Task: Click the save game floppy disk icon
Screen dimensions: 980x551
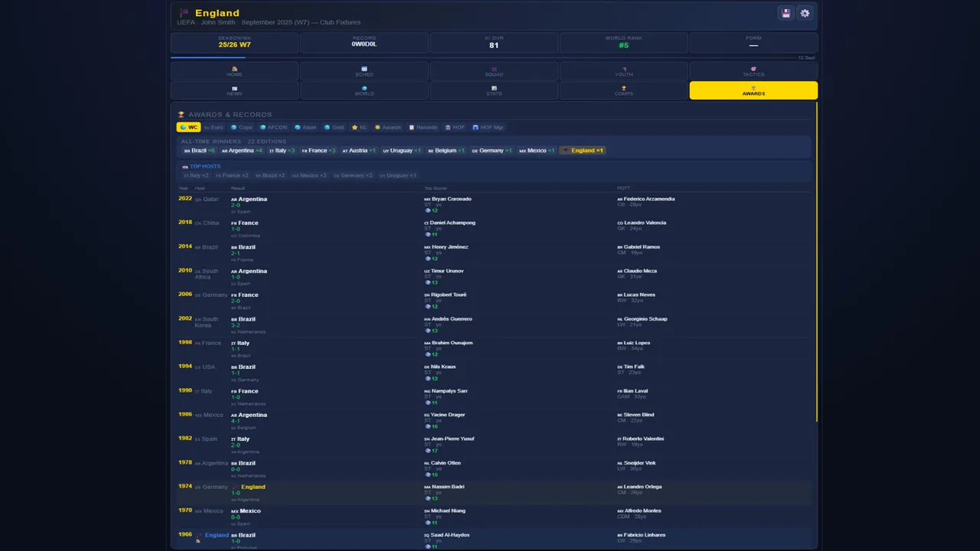Action: (786, 13)
